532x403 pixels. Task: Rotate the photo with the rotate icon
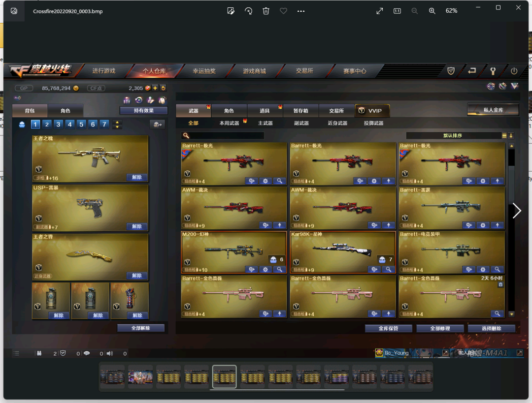248,11
